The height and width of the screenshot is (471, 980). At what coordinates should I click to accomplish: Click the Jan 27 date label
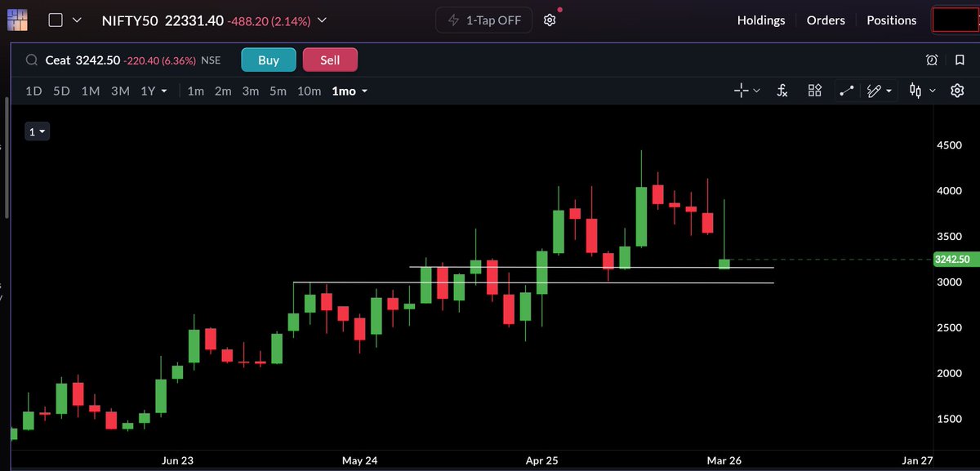click(x=917, y=460)
